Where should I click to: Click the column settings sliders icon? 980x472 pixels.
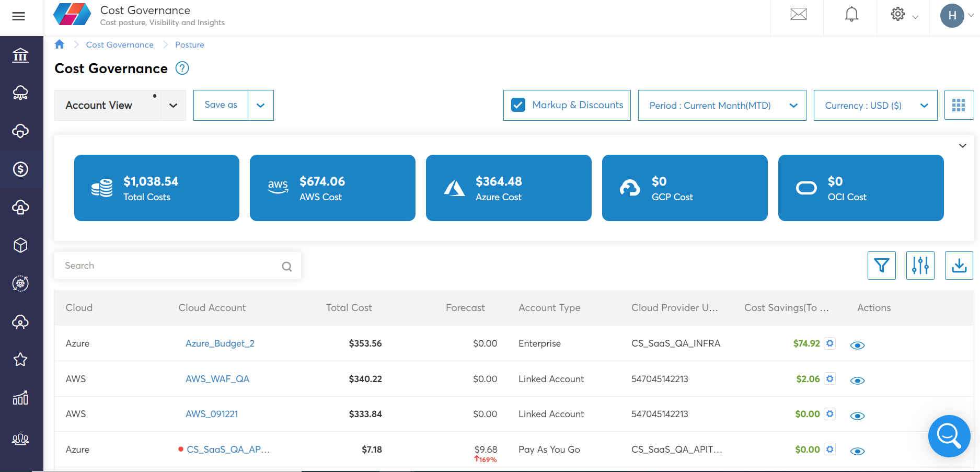(x=920, y=266)
